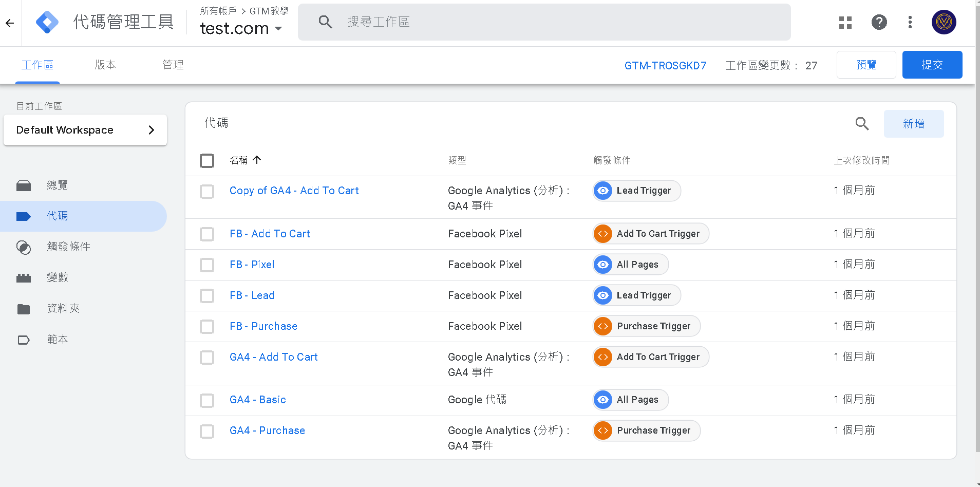The image size is (980, 487).
Task: Click eye icon in FB - Lead trigger chip
Action: pyautogui.click(x=603, y=295)
